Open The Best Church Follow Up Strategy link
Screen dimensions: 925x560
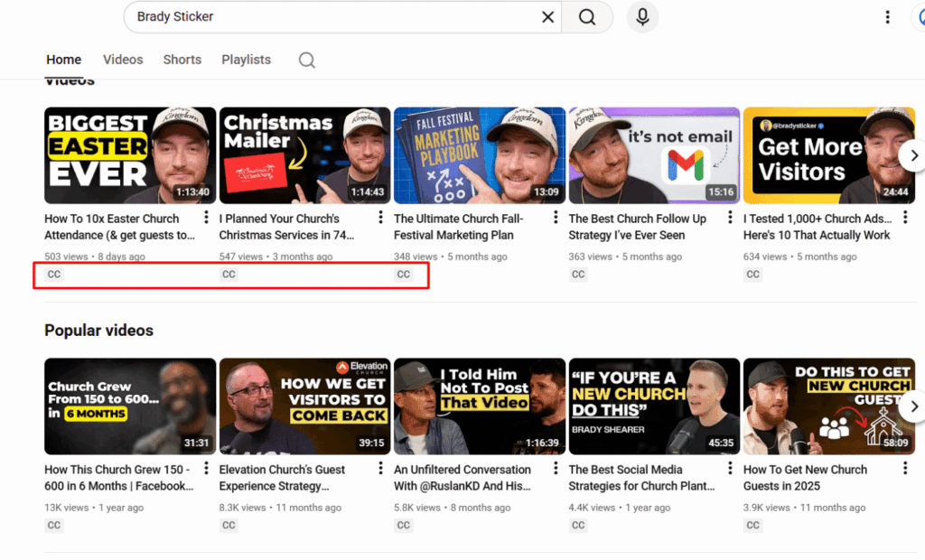coord(638,227)
